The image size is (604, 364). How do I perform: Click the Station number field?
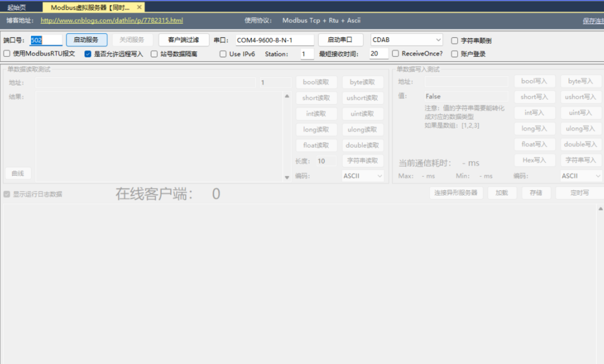click(x=307, y=54)
